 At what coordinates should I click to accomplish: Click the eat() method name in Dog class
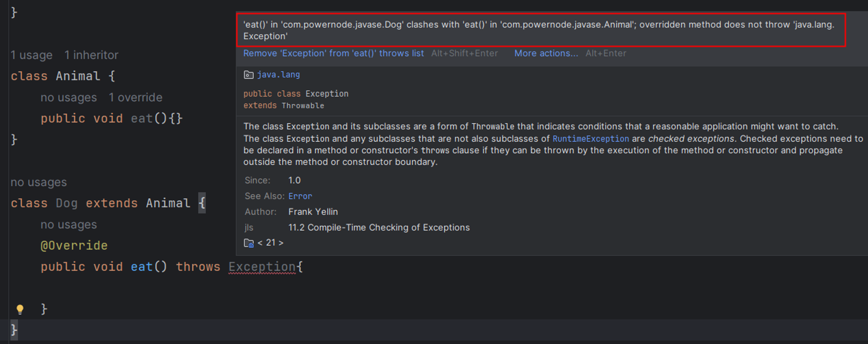pos(142,267)
